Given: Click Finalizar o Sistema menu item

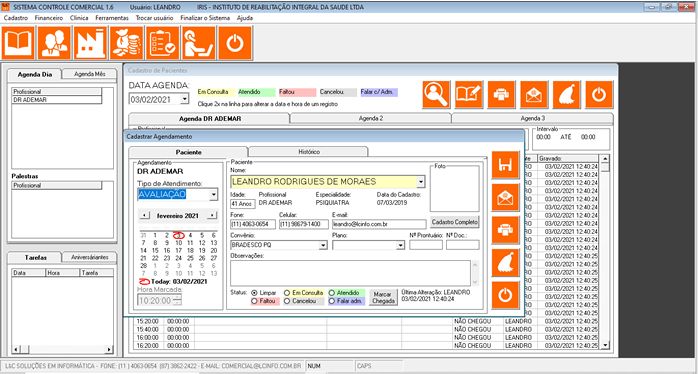Looking at the screenshot, I should (205, 18).
